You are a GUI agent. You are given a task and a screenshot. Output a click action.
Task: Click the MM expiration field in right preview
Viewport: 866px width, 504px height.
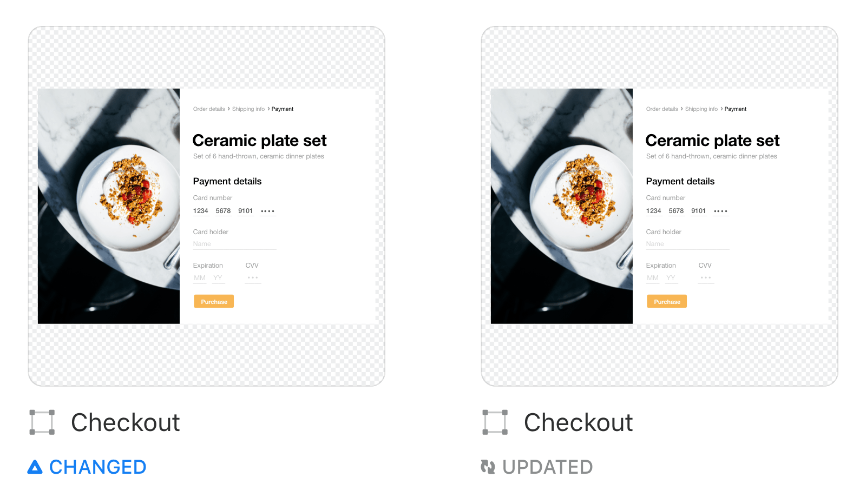tap(653, 278)
